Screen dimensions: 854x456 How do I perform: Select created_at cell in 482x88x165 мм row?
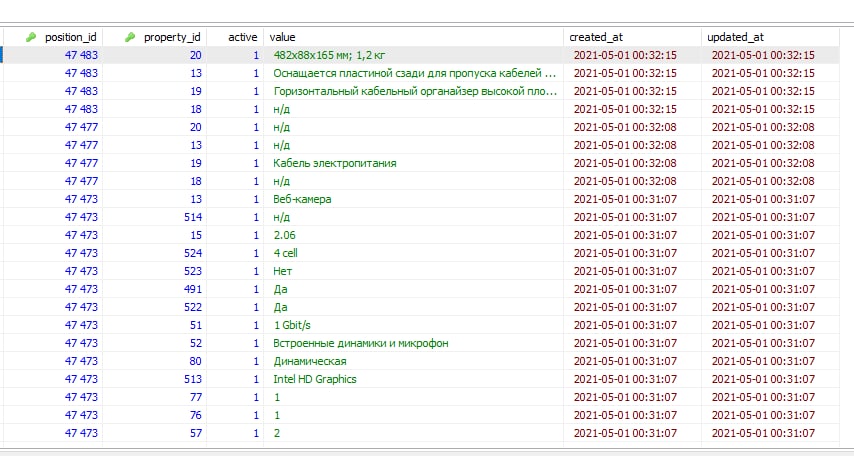(632, 55)
